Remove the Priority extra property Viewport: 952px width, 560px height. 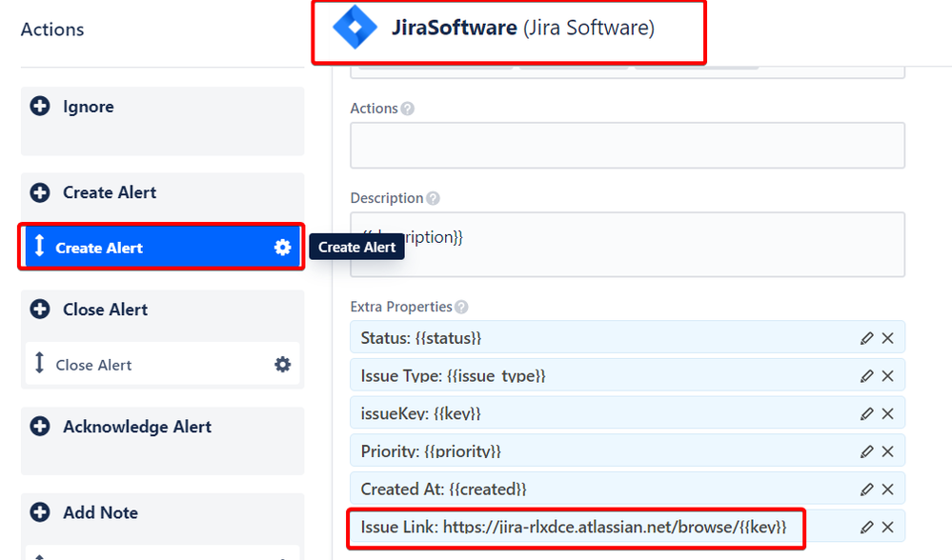pos(887,451)
